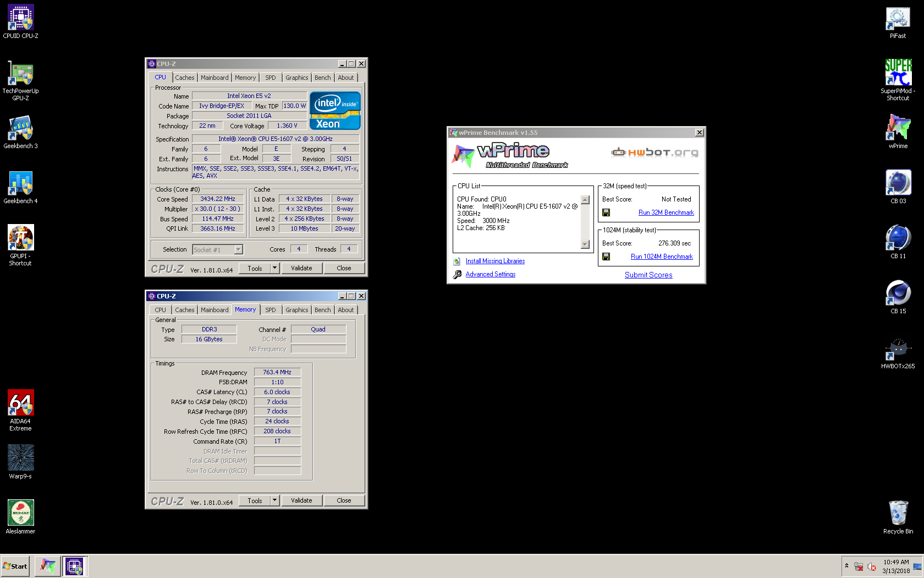Open About tab in top CPU-Z window
The height and width of the screenshot is (578, 924).
[346, 78]
